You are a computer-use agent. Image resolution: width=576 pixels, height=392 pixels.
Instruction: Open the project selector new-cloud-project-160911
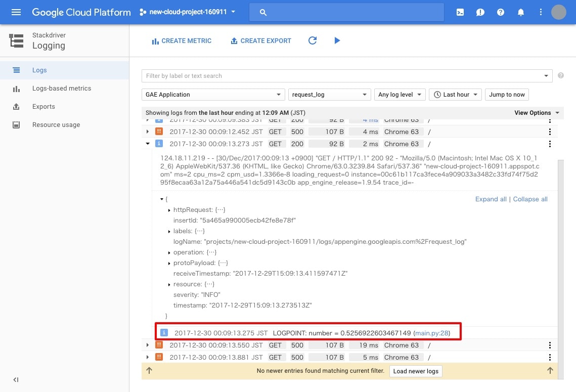pos(187,12)
